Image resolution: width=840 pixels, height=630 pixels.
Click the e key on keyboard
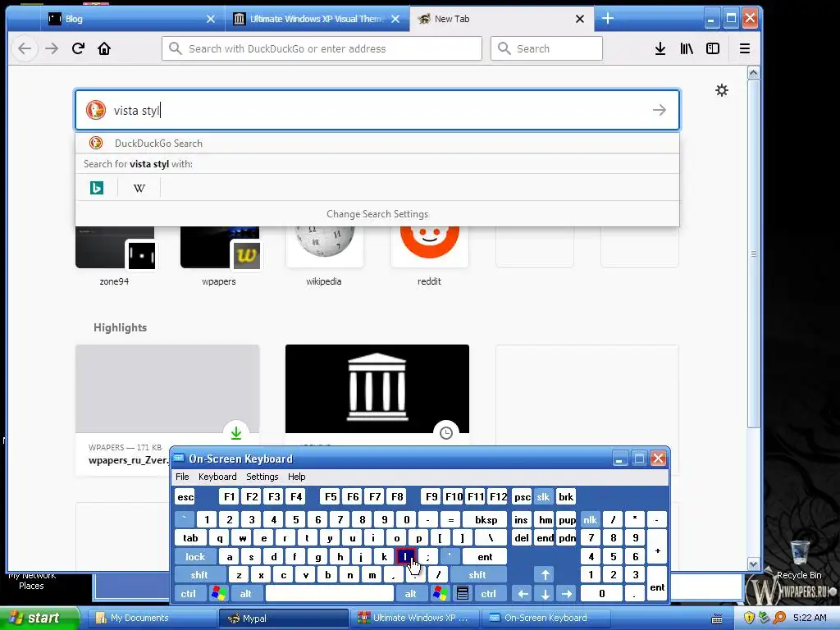coord(263,538)
